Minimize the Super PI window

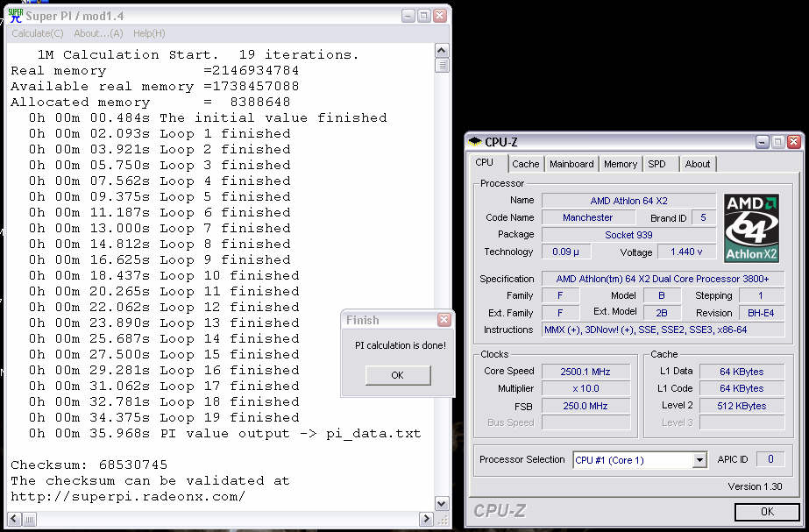(408, 16)
